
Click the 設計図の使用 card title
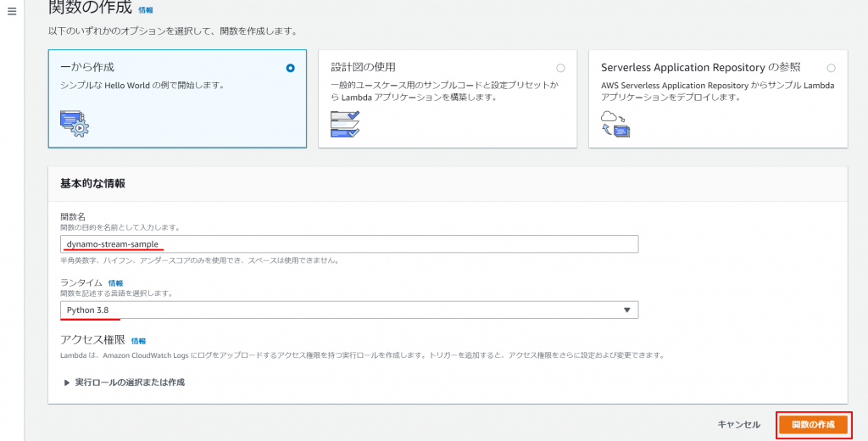click(x=363, y=68)
